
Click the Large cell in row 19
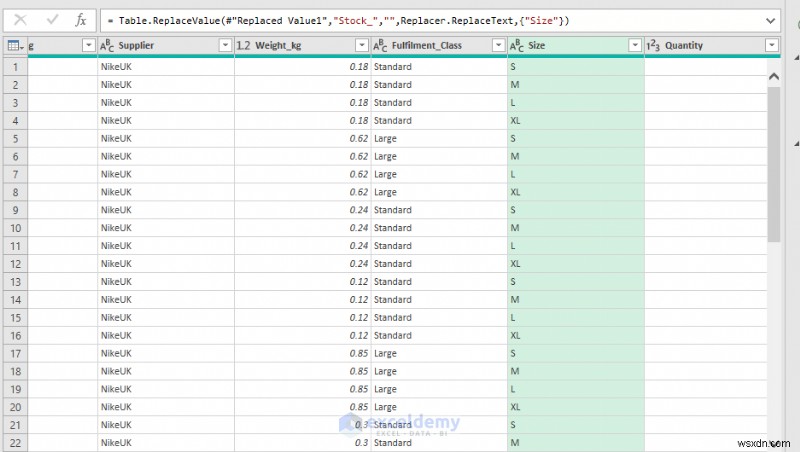point(439,389)
